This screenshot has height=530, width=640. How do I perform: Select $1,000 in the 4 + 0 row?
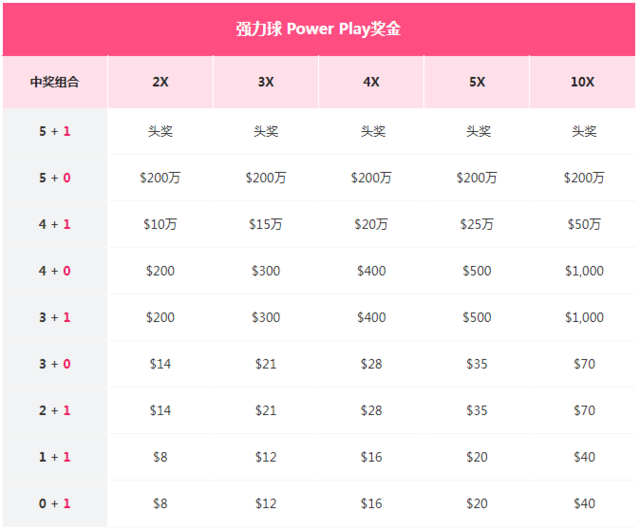pos(584,271)
